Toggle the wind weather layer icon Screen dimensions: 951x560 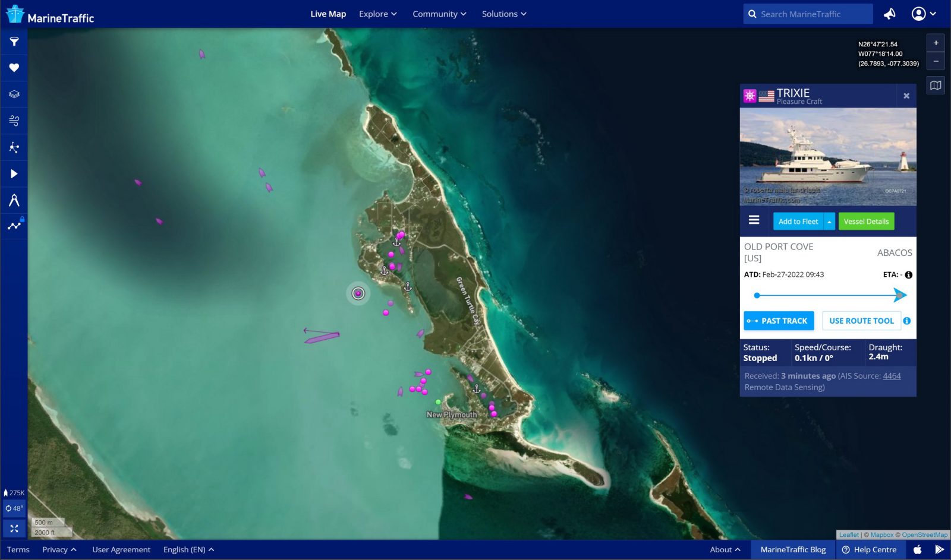click(14, 121)
